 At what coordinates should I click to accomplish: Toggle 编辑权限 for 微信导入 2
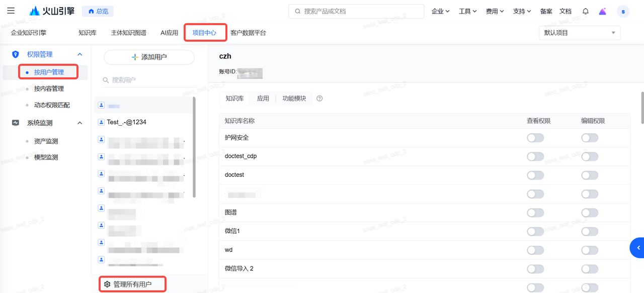(x=590, y=269)
